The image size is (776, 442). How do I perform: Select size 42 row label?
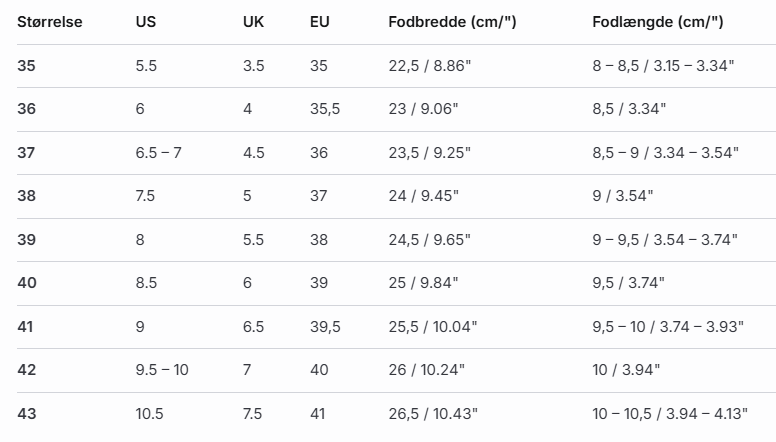pos(27,370)
